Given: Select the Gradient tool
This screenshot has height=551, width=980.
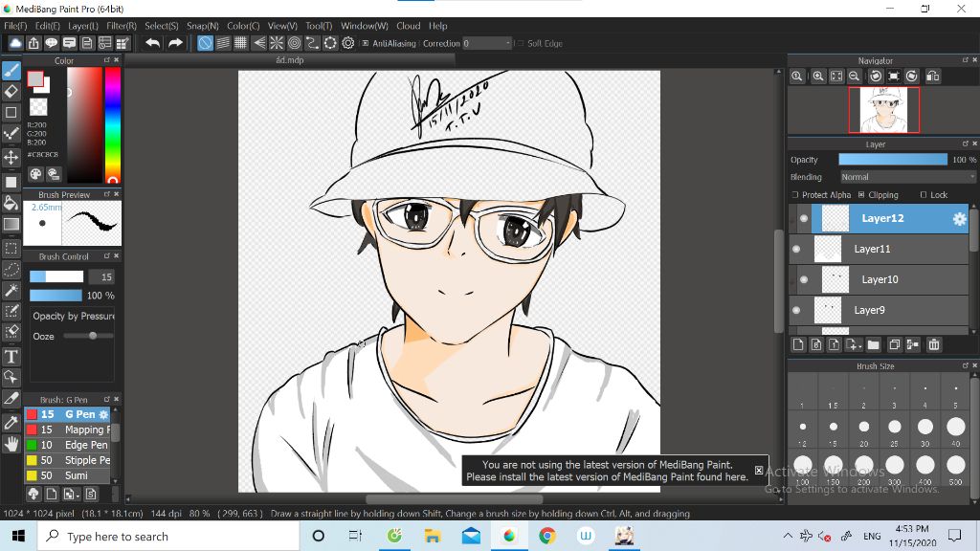Looking at the screenshot, I should [x=11, y=224].
